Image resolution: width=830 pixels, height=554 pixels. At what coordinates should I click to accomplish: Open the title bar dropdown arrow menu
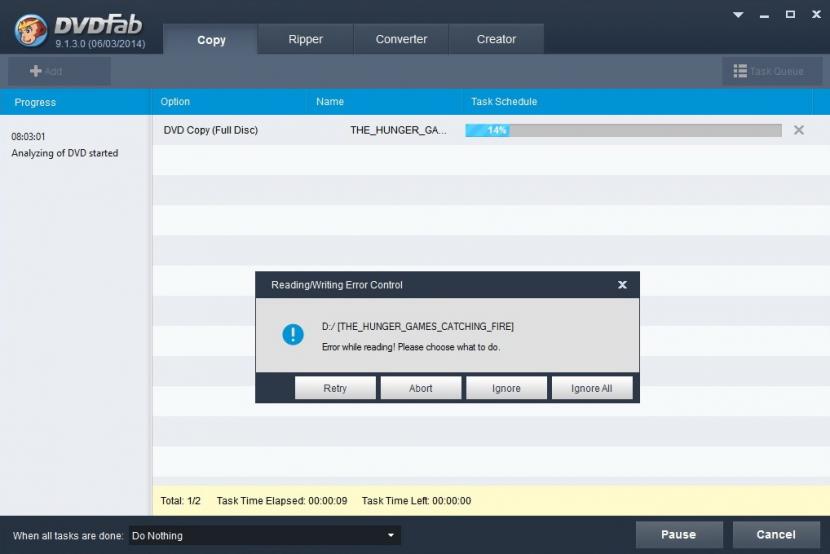pos(738,15)
